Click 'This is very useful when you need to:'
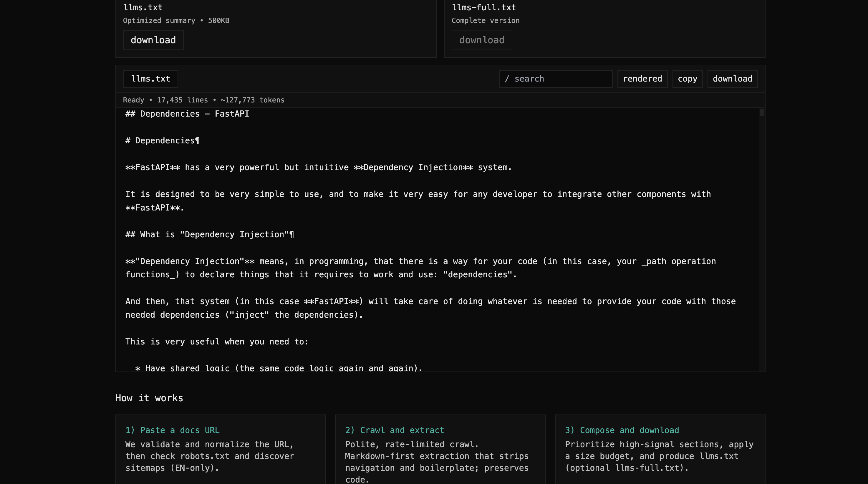 [x=217, y=342]
